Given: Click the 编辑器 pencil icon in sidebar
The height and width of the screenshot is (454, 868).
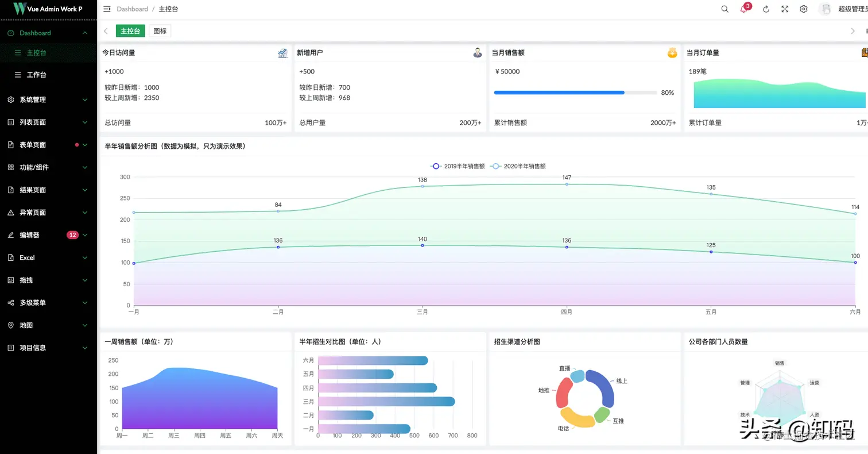Looking at the screenshot, I should 11,235.
